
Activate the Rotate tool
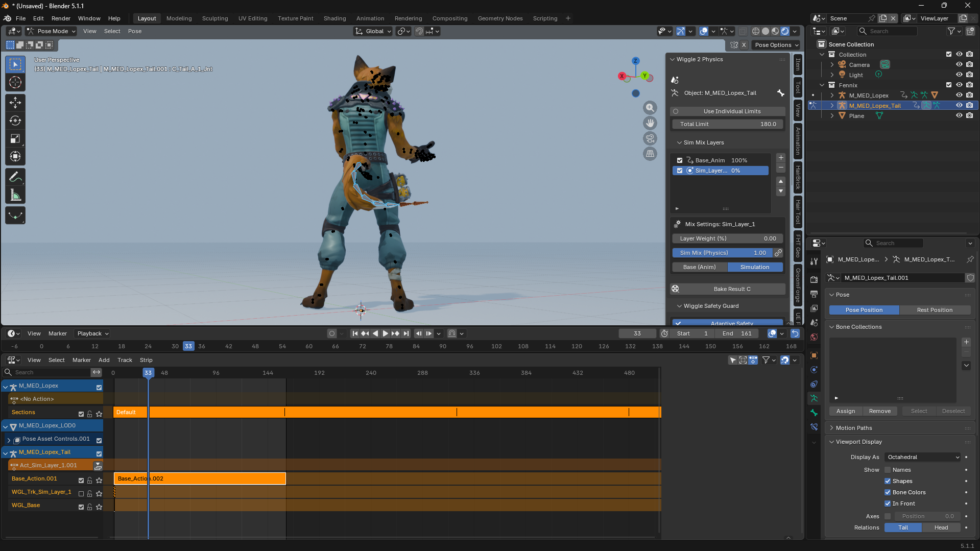tap(15, 121)
